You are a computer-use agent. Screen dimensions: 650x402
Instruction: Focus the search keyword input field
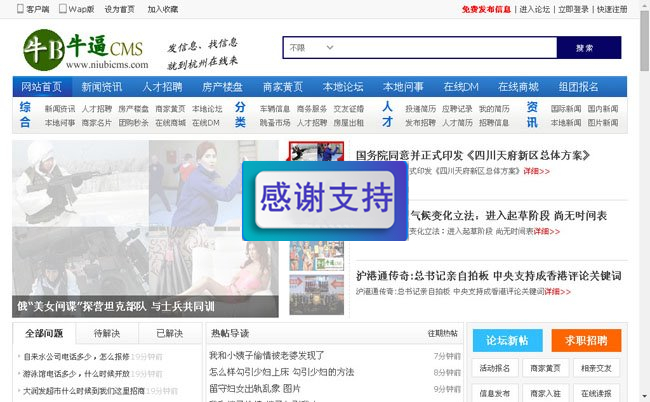[x=447, y=48]
